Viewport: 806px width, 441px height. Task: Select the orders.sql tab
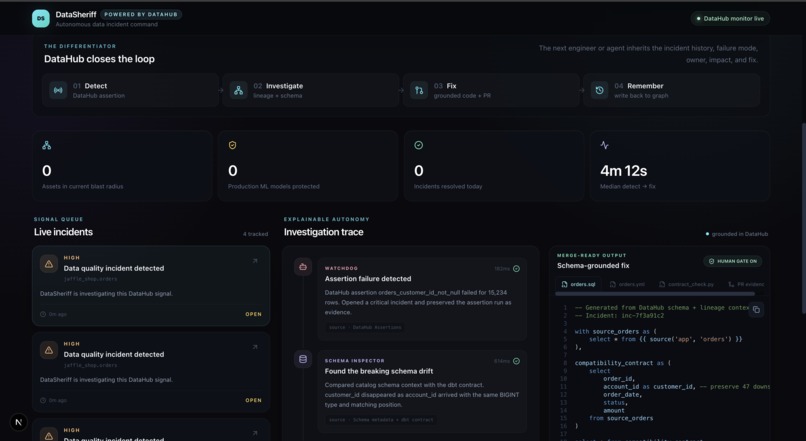click(579, 284)
